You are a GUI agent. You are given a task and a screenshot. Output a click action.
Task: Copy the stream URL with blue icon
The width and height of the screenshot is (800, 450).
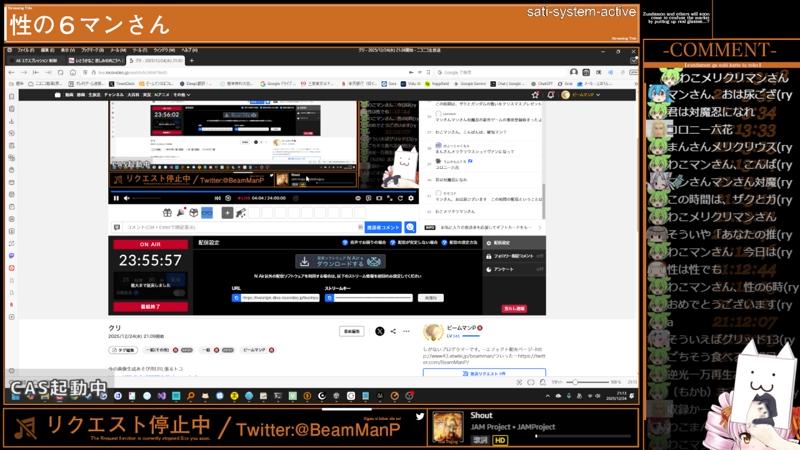point(236,297)
